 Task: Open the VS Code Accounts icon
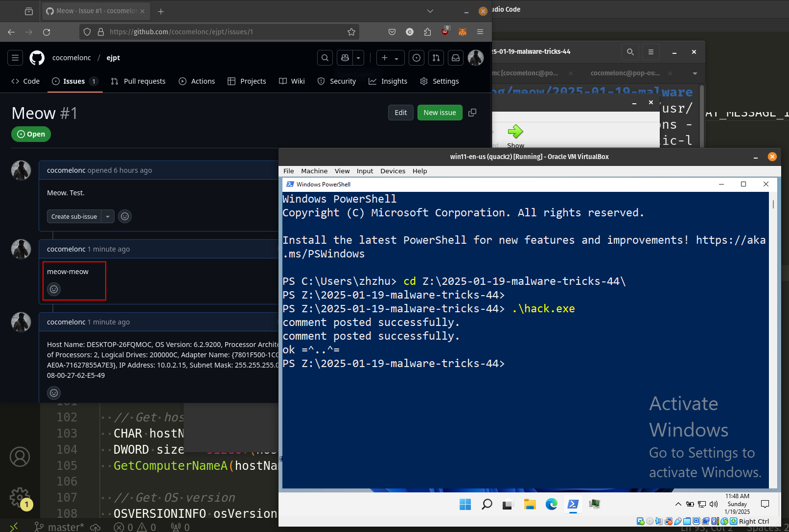pyautogui.click(x=20, y=457)
